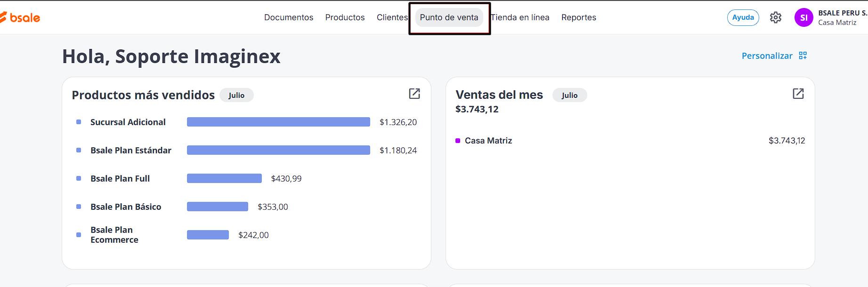The width and height of the screenshot is (868, 287).
Task: Click the Productos más vendidos heading
Action: click(143, 95)
